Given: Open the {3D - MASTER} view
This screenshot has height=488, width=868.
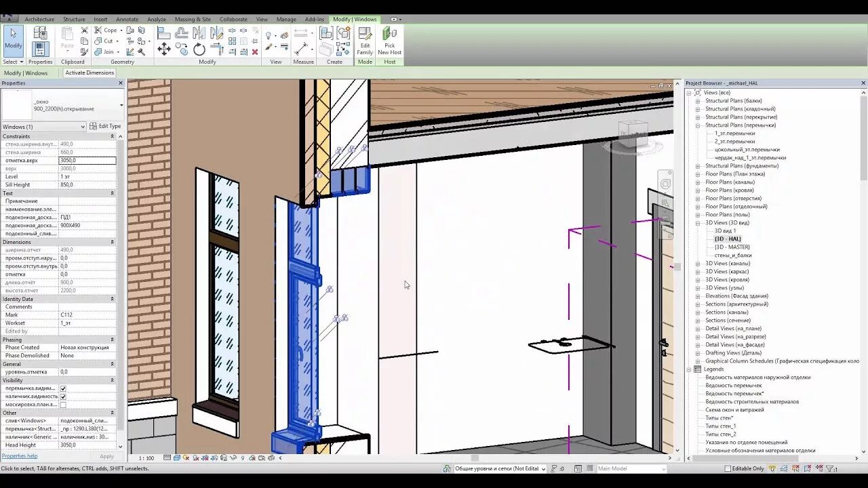Looking at the screenshot, I should [x=732, y=247].
